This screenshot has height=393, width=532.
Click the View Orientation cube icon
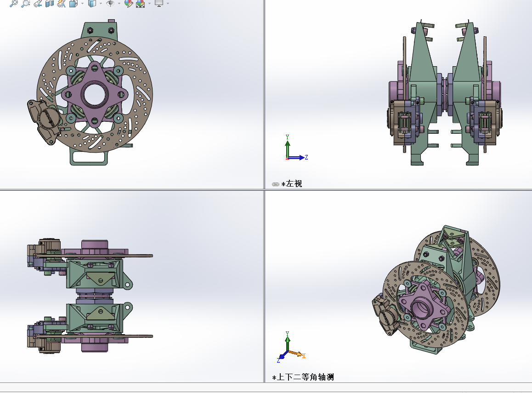click(74, 3)
